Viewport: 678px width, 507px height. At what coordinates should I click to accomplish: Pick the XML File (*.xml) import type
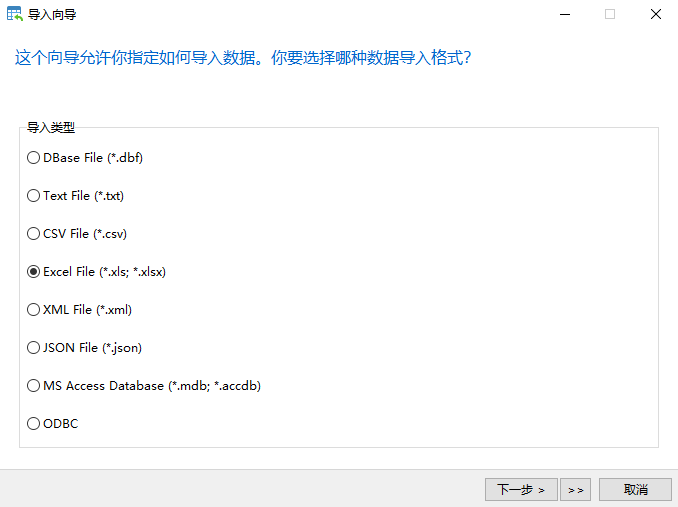click(79, 310)
